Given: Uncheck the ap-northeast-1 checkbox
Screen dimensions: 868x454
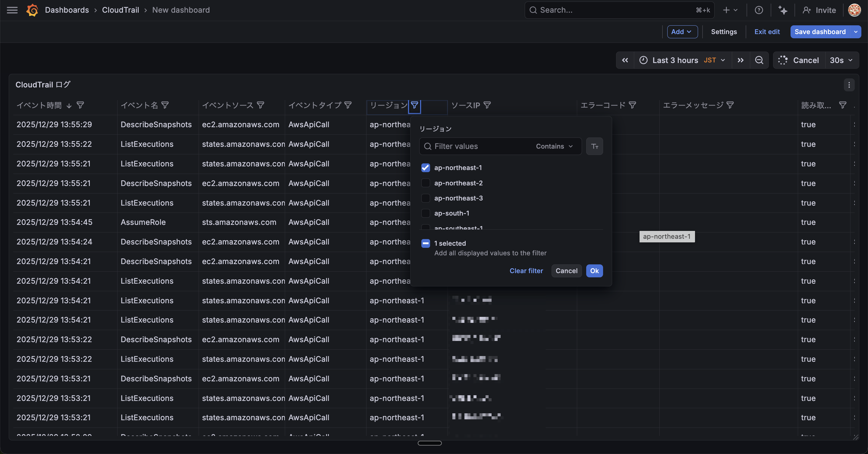Looking at the screenshot, I should (426, 168).
